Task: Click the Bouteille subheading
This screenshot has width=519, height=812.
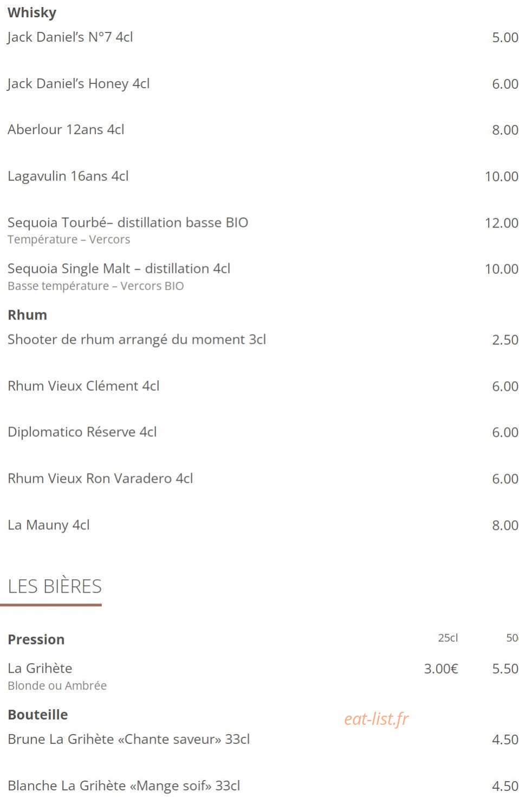Action: [x=38, y=715]
